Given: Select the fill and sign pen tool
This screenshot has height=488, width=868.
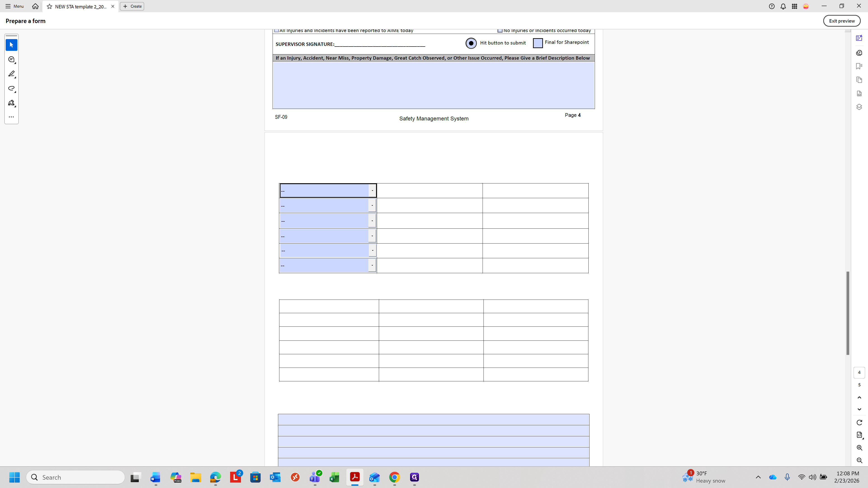Looking at the screenshot, I should coord(12,103).
